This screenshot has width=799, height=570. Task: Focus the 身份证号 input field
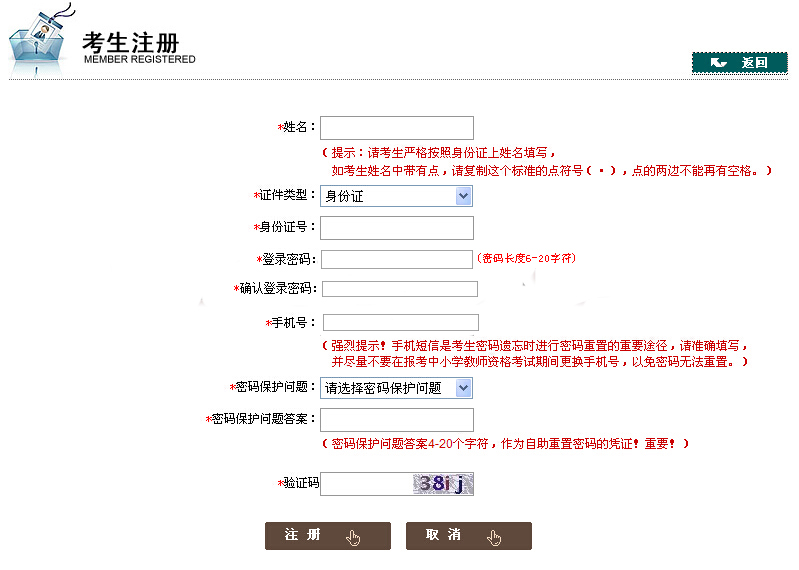click(x=397, y=228)
